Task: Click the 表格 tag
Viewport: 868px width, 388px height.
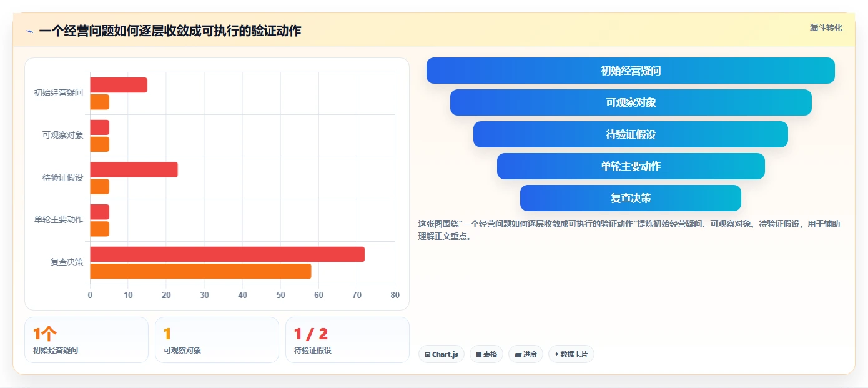Action: coord(486,354)
